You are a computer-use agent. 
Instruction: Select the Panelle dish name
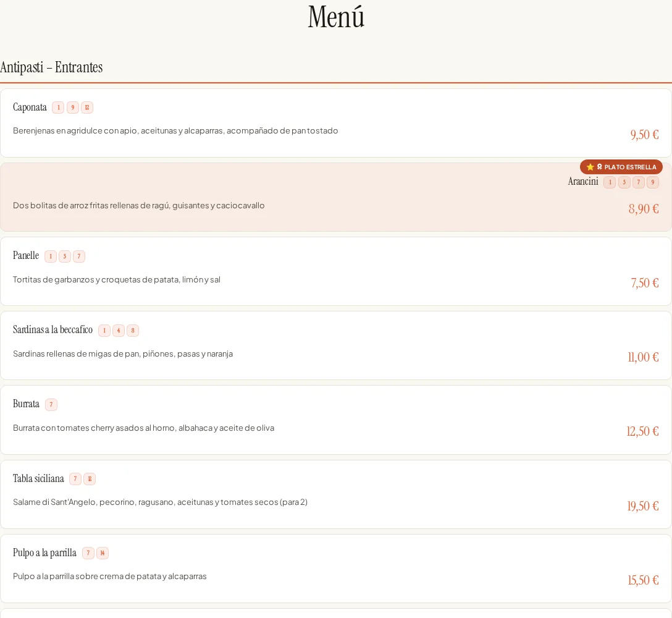[x=26, y=256]
